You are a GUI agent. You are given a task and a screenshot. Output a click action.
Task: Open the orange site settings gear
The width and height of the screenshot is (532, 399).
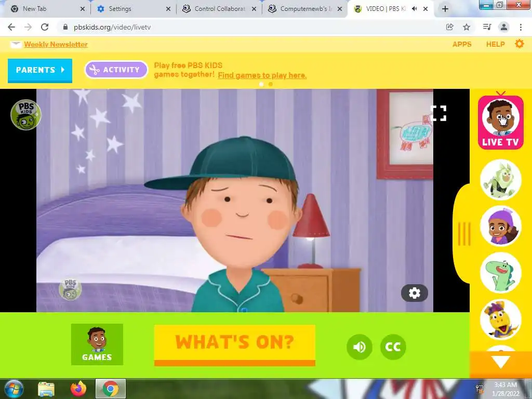(520, 44)
